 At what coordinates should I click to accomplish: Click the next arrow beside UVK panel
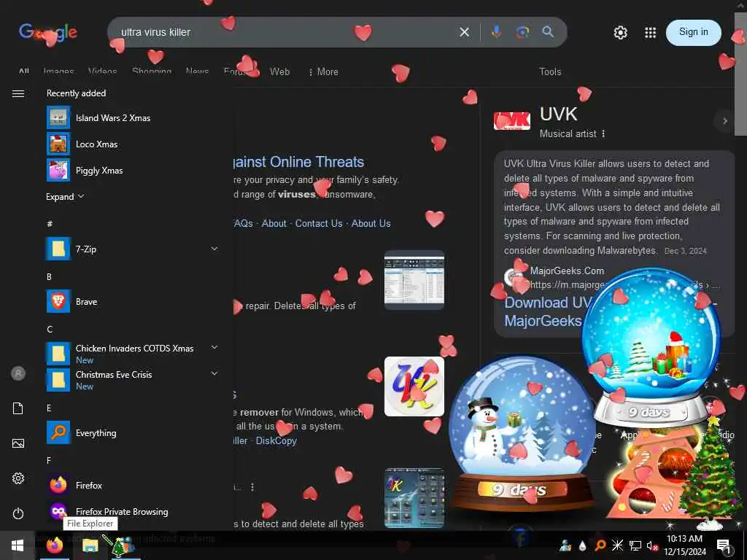coord(724,121)
